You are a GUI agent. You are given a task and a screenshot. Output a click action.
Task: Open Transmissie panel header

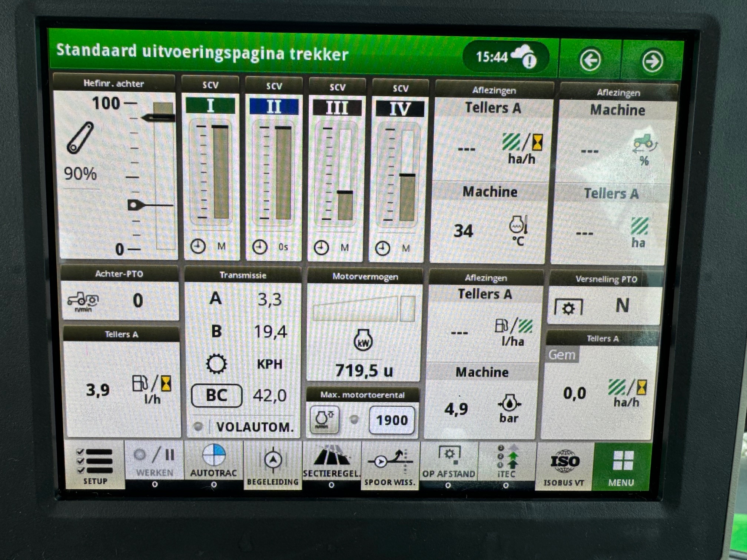point(243,275)
